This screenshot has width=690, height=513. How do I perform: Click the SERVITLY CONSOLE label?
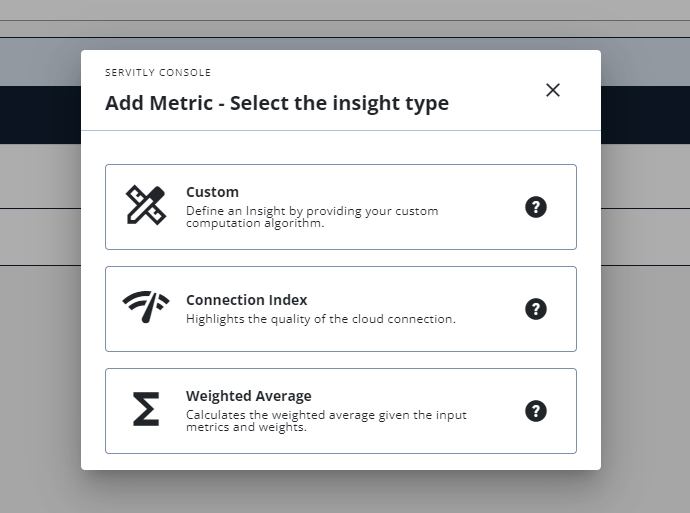158,73
